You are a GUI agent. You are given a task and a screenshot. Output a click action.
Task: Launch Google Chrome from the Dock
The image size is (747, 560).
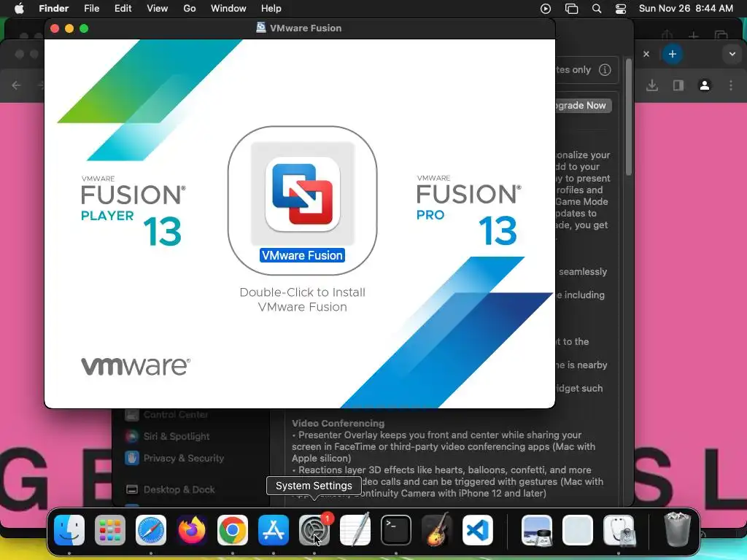233,530
